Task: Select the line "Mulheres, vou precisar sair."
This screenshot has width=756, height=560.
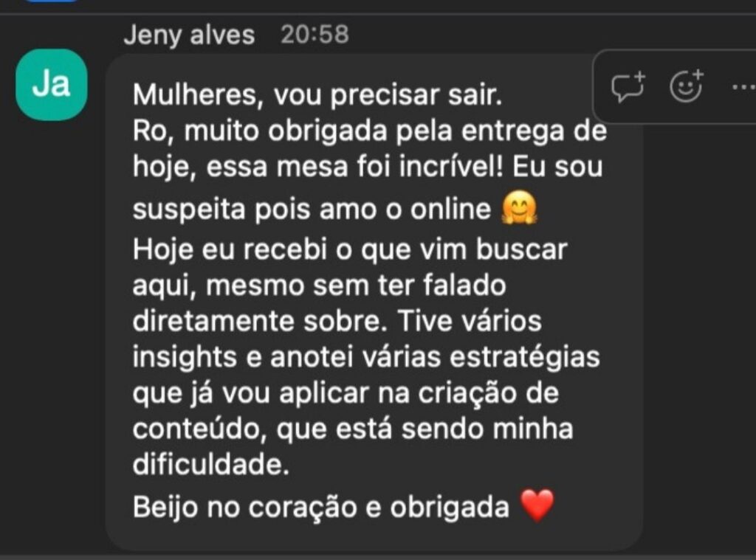Action: pyautogui.click(x=317, y=94)
